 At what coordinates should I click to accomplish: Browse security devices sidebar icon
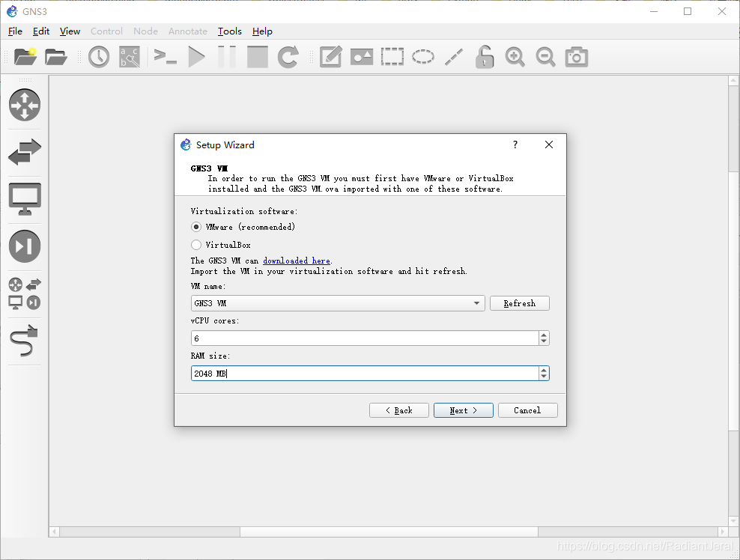pos(25,246)
